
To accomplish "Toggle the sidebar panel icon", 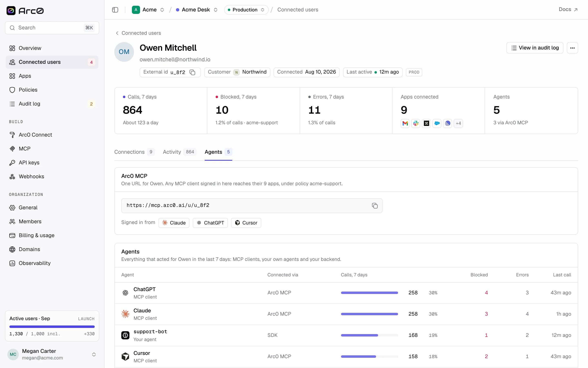I will point(115,10).
